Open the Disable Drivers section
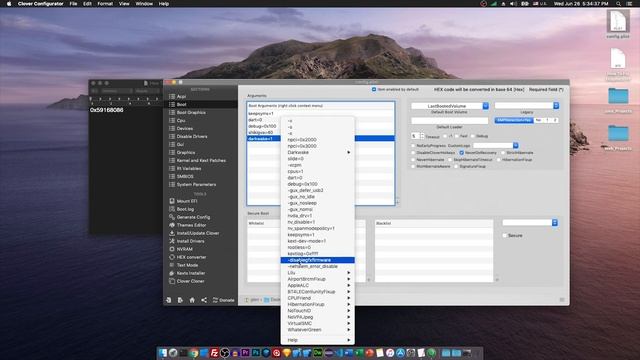This screenshot has width=640, height=360. 192,137
